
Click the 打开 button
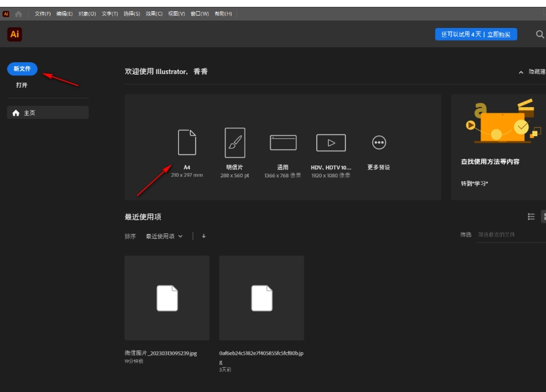[x=22, y=85]
